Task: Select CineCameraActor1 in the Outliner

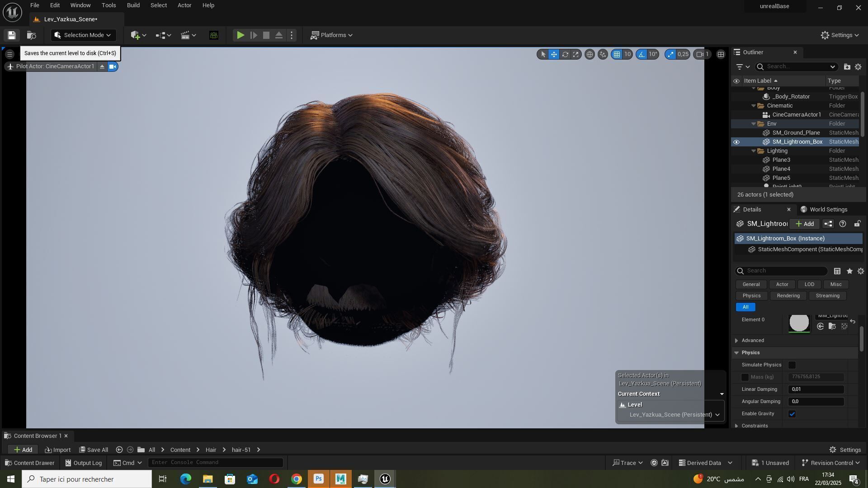Action: [x=797, y=115]
